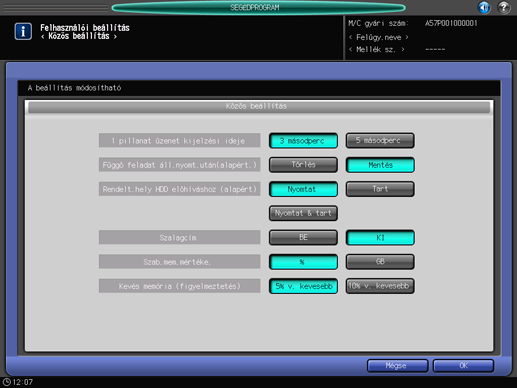This screenshot has width=517, height=388.
Task: Tap the Mellék sz. field
Action: 376,49
